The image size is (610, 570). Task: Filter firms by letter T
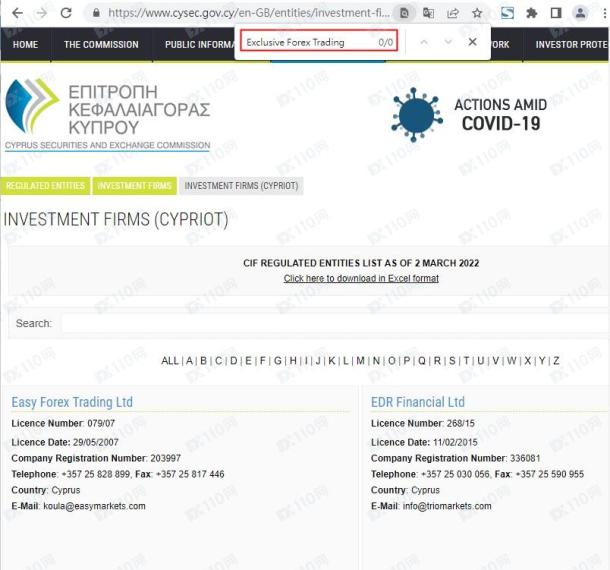click(x=466, y=361)
